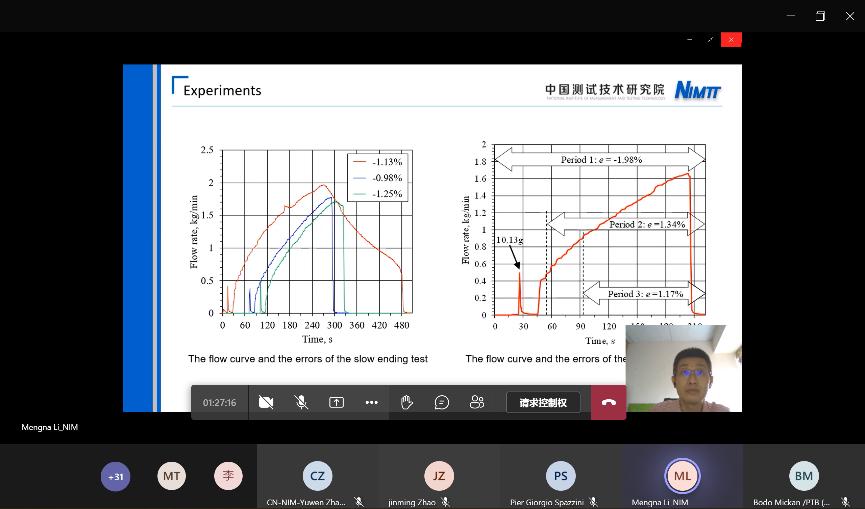Select the MT participant avatar
The height and width of the screenshot is (509, 865).
[x=172, y=476]
